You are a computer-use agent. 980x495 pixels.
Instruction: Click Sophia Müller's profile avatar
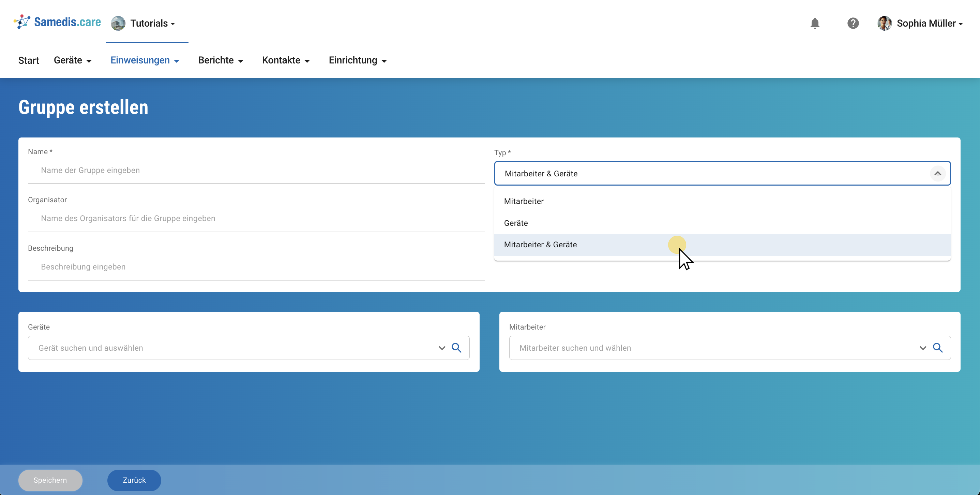[885, 23]
